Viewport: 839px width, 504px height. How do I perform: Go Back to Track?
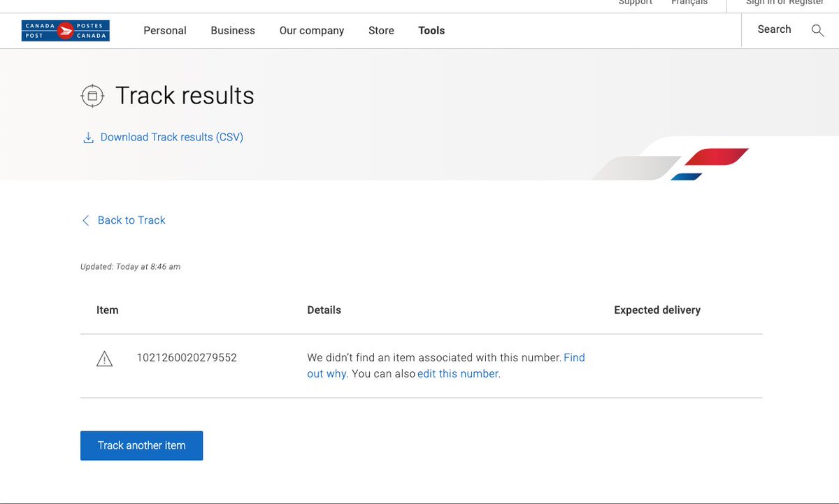131,220
